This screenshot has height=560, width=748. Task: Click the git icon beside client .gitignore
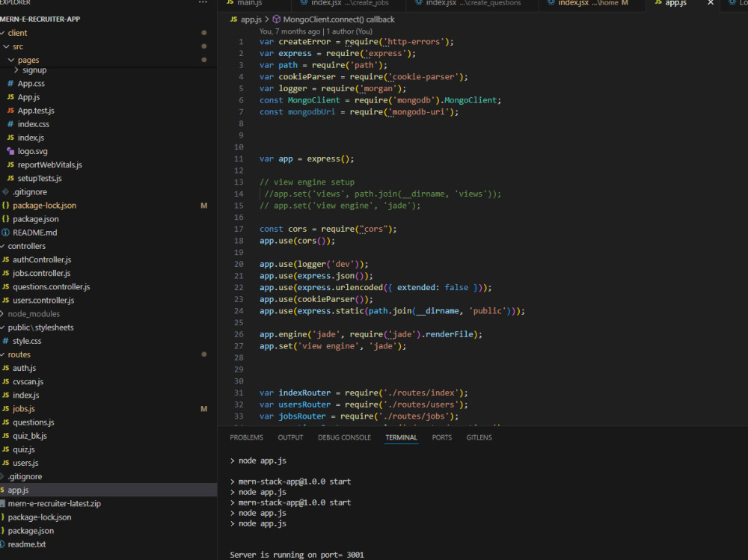[5, 191]
